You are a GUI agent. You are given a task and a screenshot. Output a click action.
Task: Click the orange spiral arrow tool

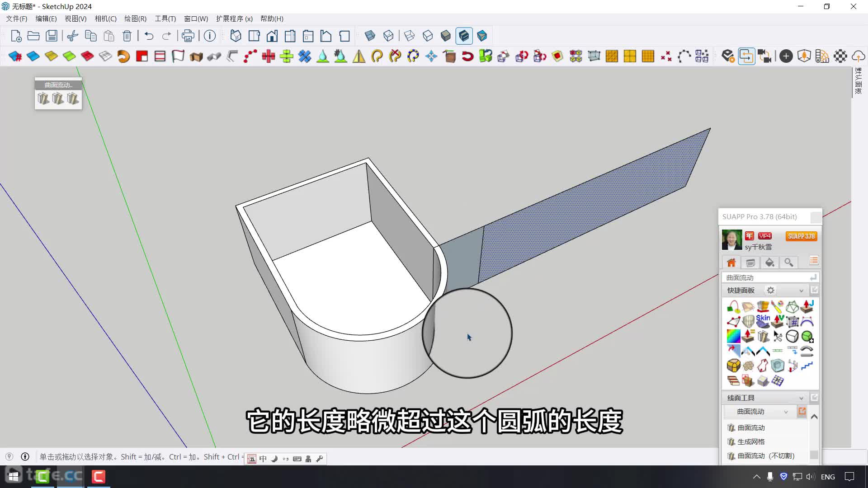(123, 56)
